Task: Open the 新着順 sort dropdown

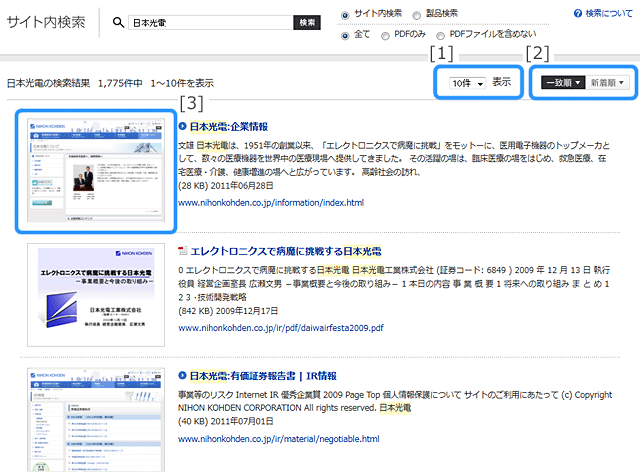Action: [x=607, y=82]
